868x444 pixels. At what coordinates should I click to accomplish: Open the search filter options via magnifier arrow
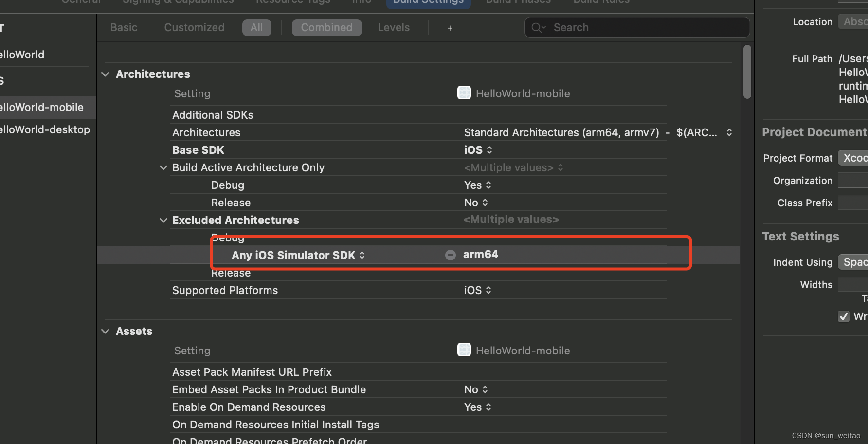coord(543,28)
